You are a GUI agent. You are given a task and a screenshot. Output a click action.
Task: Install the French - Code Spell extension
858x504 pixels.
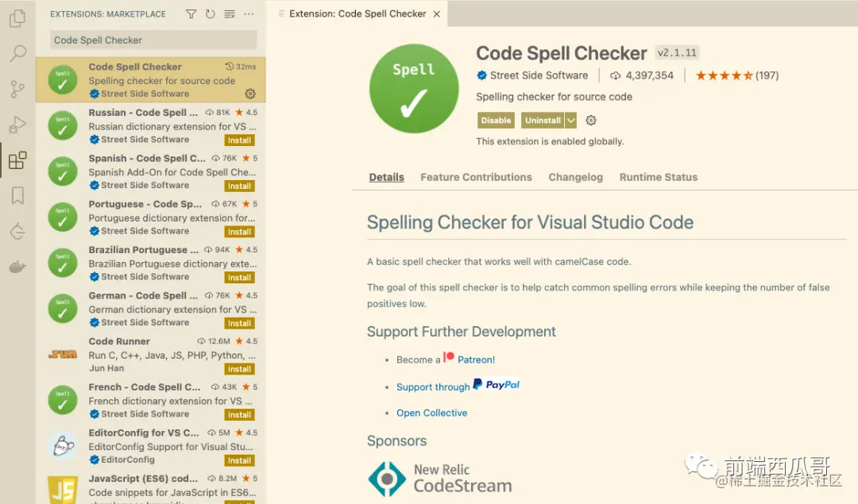click(239, 415)
